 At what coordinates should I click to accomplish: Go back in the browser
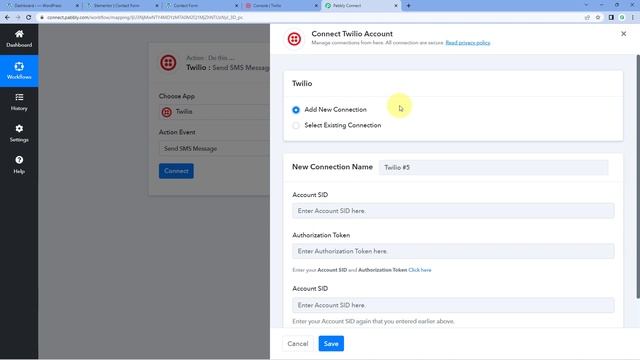(x=7, y=18)
